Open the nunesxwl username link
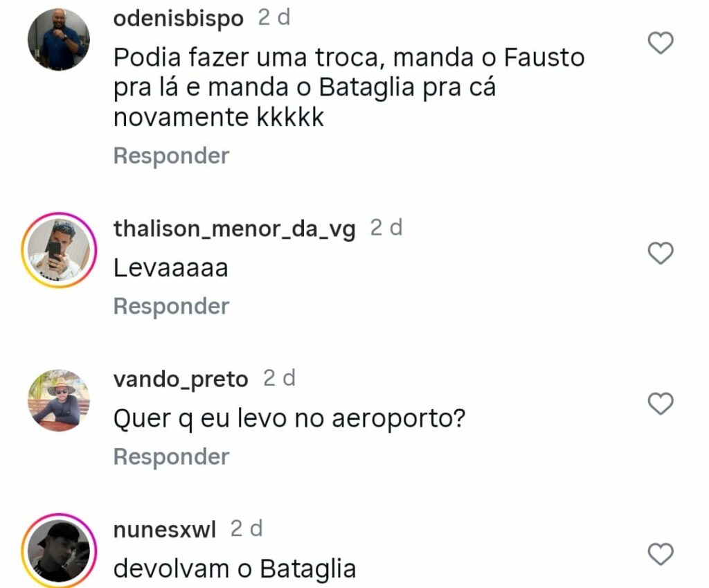 165,530
